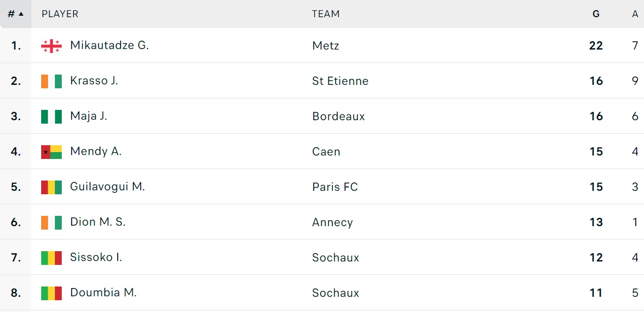644x312 pixels.
Task: Open the Bordeaux team link
Action: (338, 116)
